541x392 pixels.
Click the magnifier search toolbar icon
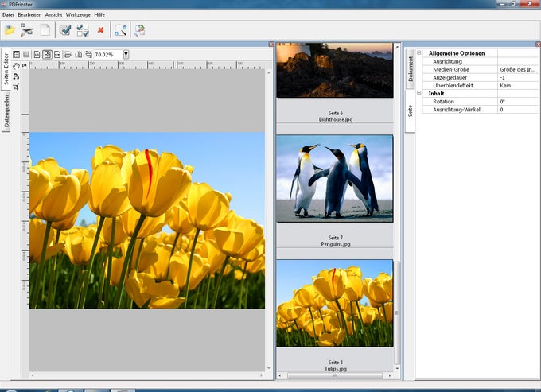click(x=120, y=30)
